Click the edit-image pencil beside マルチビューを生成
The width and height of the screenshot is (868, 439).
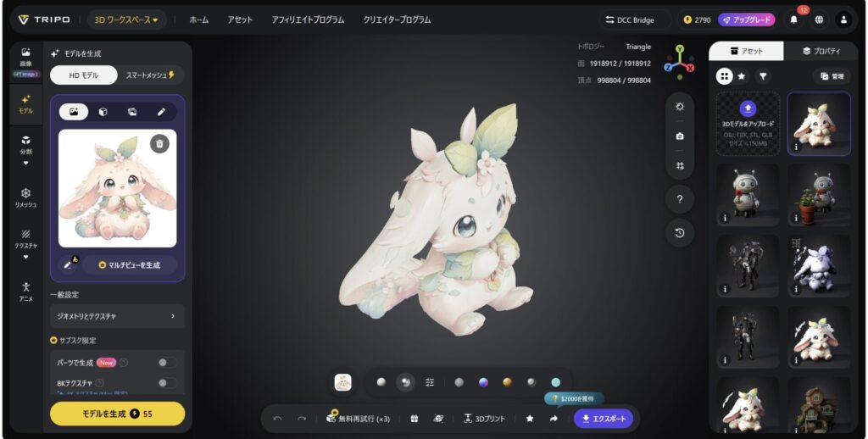click(x=70, y=264)
